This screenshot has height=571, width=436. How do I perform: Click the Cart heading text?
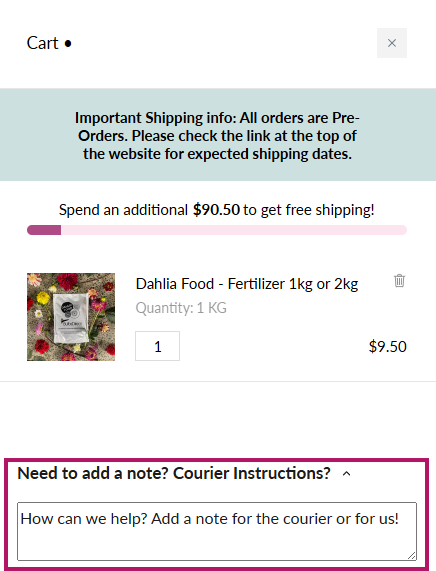pyautogui.click(x=42, y=43)
